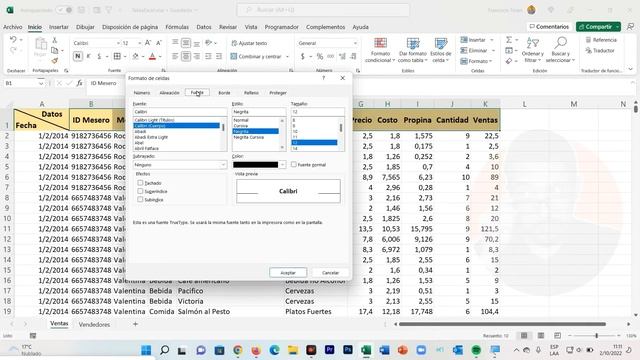640x360 pixels.
Task: Open Dar formato como tabla
Action: pos(413,50)
